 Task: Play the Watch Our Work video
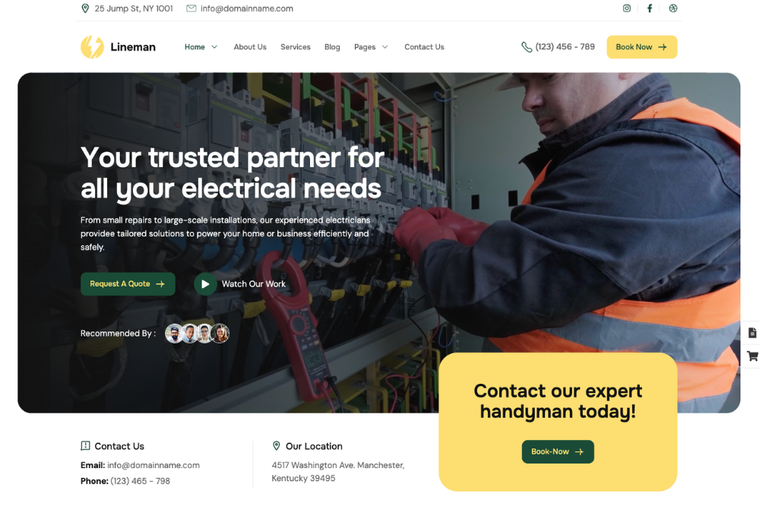point(205,284)
